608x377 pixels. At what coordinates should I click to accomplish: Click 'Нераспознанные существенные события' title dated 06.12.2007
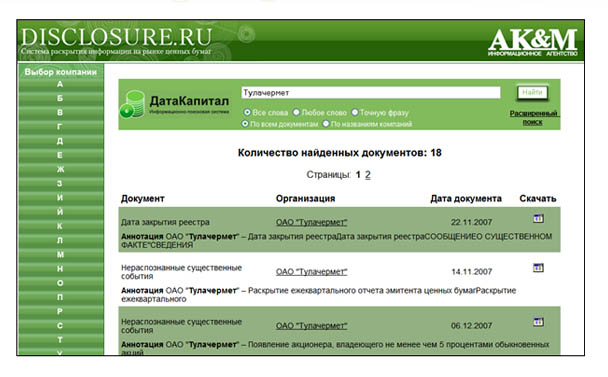point(181,326)
